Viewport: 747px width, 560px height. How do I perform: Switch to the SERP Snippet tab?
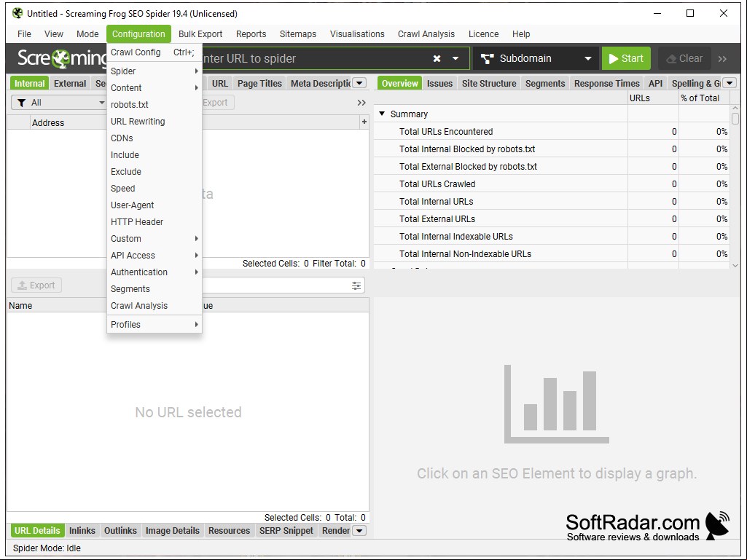click(x=286, y=530)
